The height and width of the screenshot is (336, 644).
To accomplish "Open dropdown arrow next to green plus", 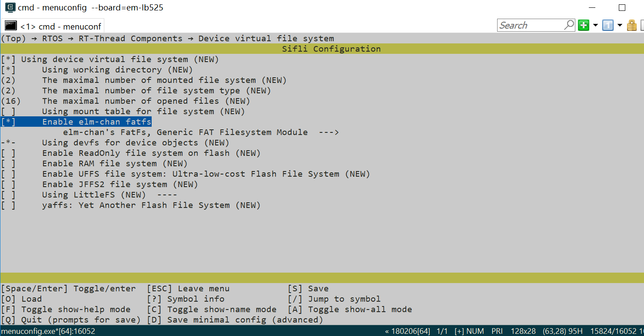I will click(x=595, y=25).
